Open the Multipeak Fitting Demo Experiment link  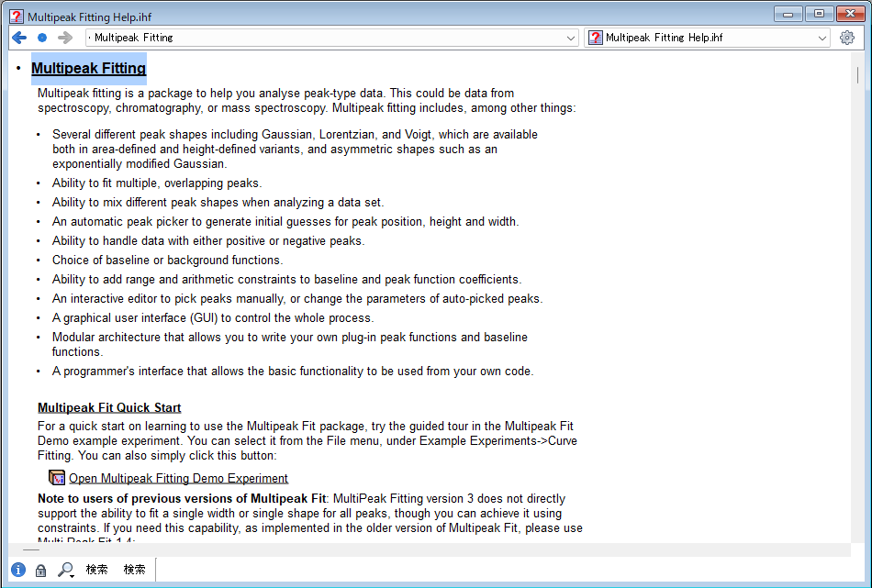tap(178, 479)
